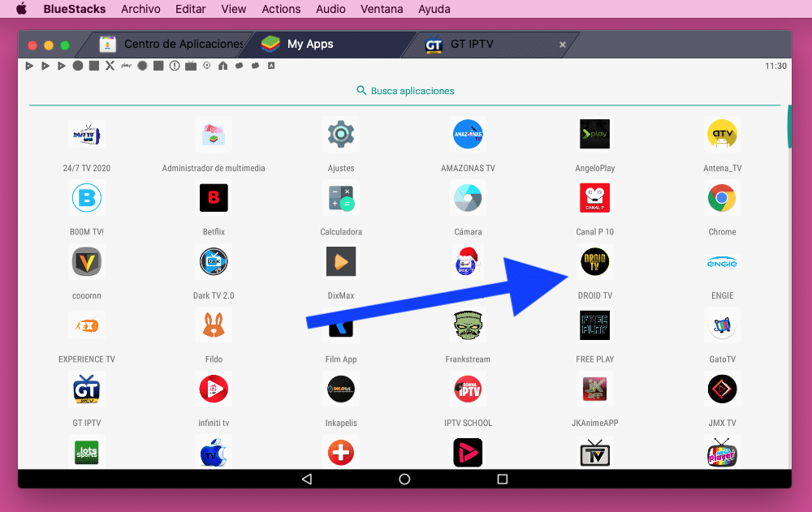This screenshot has width=812, height=512.
Task: Launch the Fildo app
Action: (x=214, y=325)
